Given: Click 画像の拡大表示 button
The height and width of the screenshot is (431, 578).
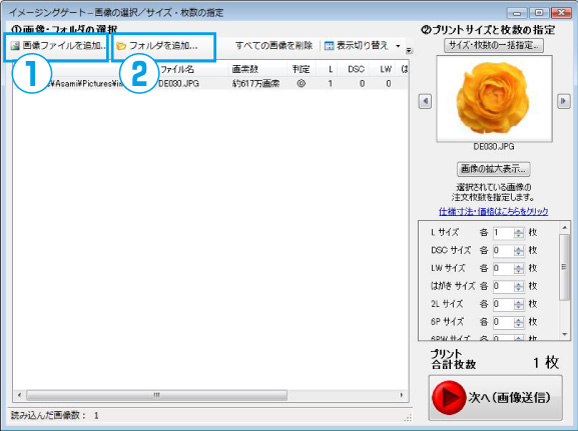Looking at the screenshot, I should tap(494, 169).
